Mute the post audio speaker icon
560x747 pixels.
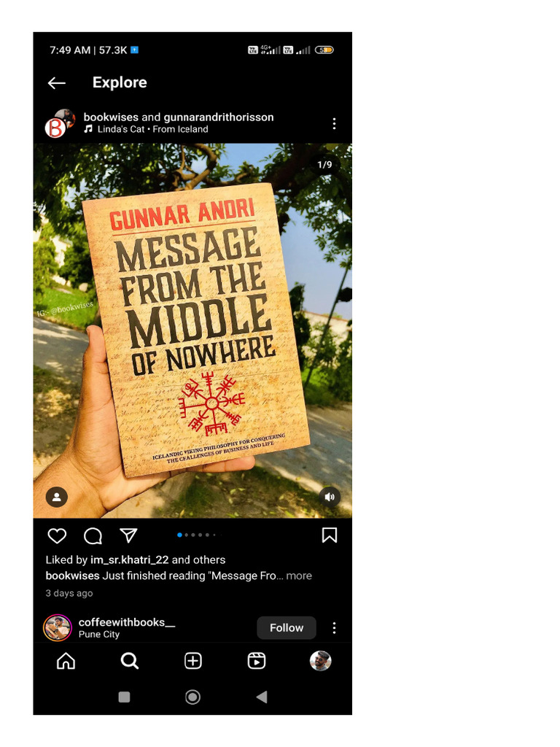point(330,497)
